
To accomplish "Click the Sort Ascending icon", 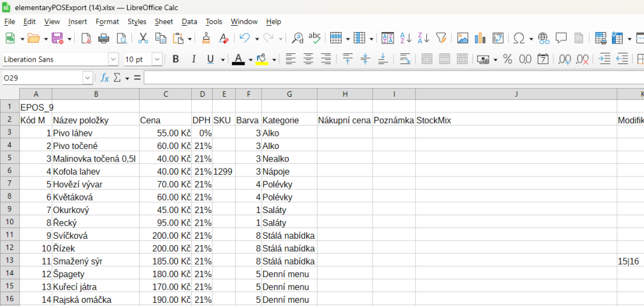I will click(406, 38).
